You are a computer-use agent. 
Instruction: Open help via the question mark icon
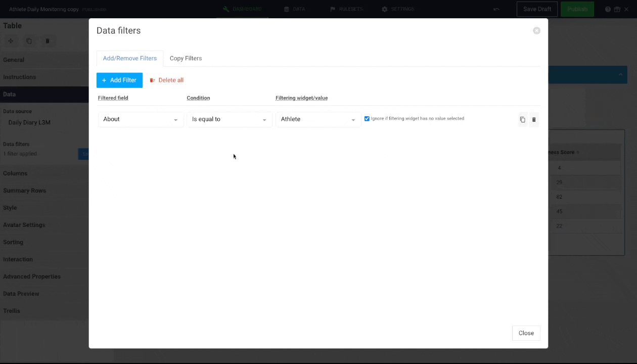click(608, 9)
